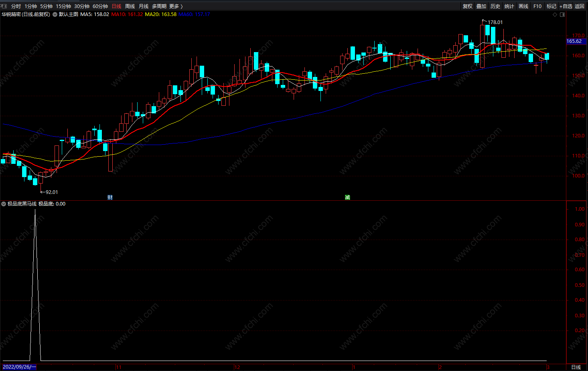Viewport: 588px width, 371px height.
Task: Click the 日线 label at bottom right
Action: (576, 367)
